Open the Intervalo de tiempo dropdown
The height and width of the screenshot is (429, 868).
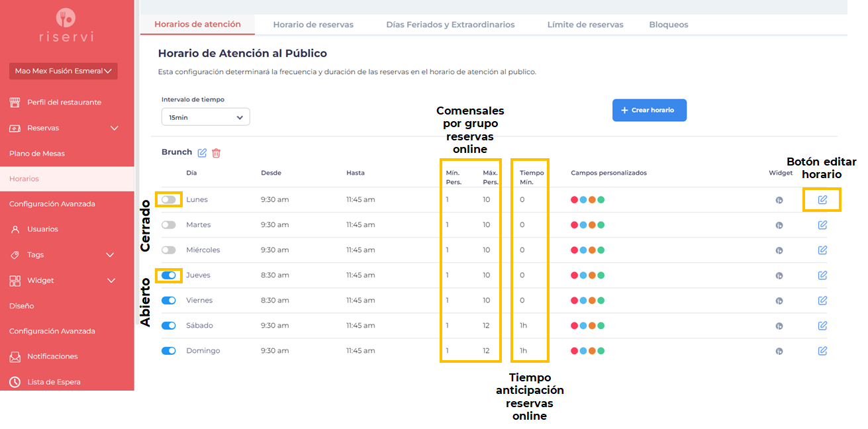pos(205,117)
